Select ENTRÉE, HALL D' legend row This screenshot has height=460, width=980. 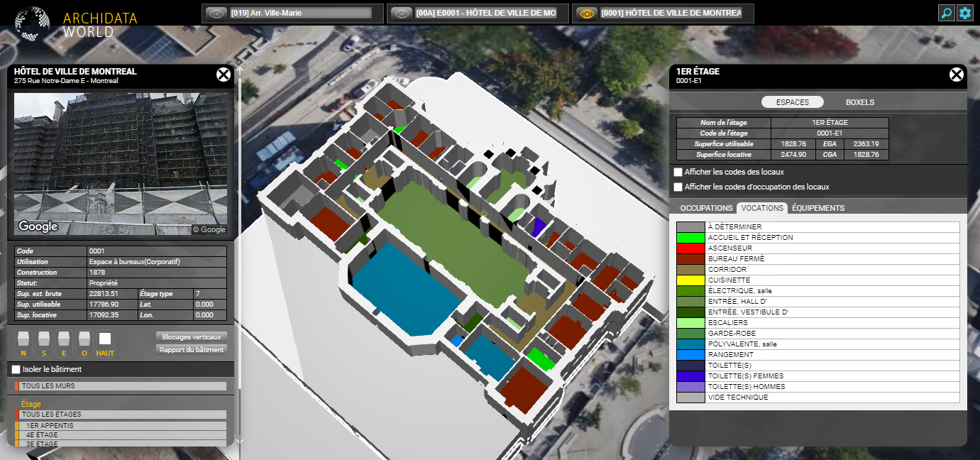(818, 302)
